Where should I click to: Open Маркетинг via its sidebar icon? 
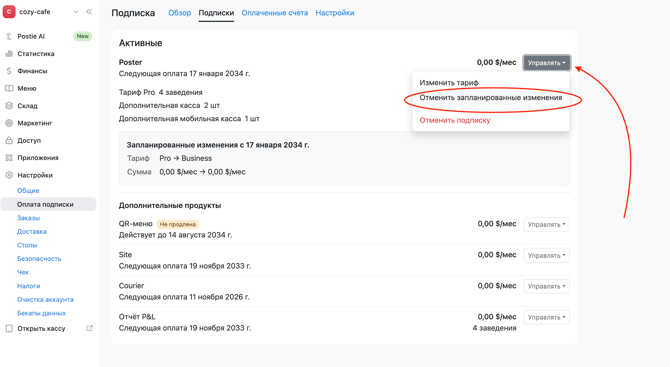[9, 123]
